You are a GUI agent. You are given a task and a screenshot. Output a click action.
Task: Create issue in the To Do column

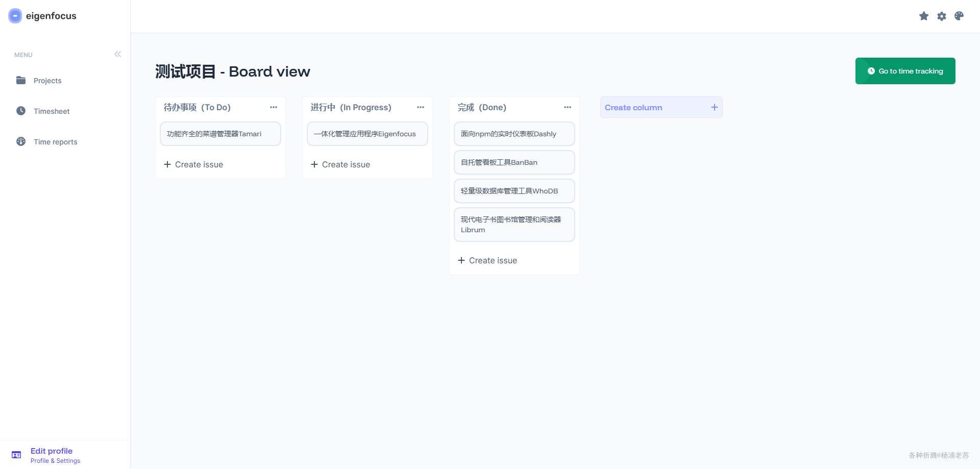coord(194,164)
